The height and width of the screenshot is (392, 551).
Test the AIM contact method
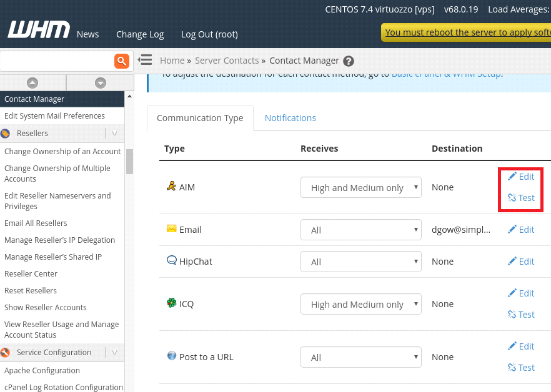tap(521, 198)
